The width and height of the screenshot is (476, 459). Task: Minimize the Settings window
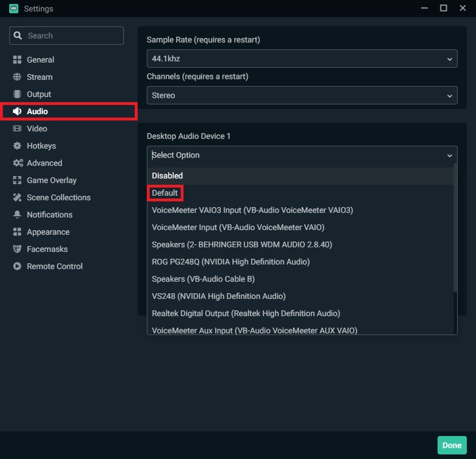click(x=424, y=8)
